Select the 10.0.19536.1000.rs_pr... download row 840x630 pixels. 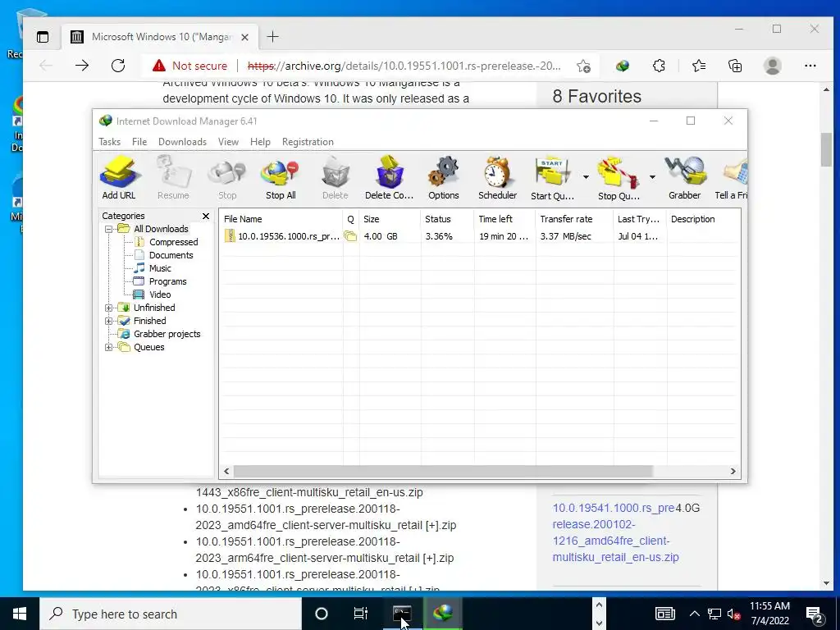pyautogui.click(x=480, y=236)
